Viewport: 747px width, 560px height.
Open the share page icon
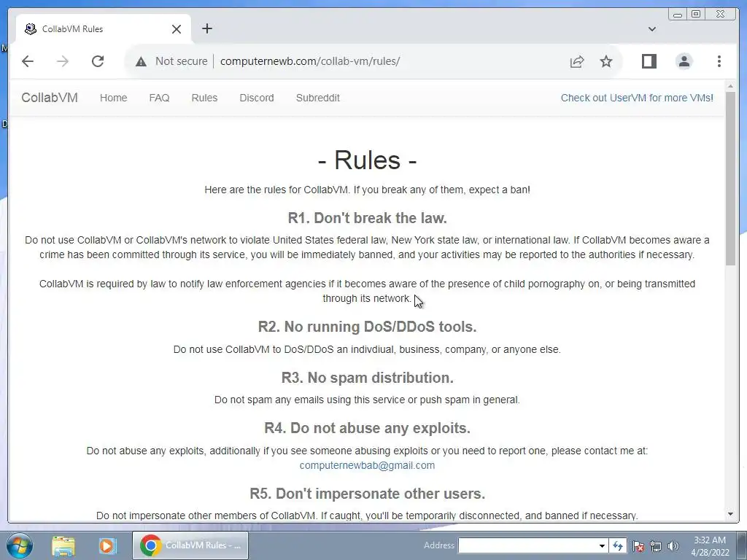577,61
